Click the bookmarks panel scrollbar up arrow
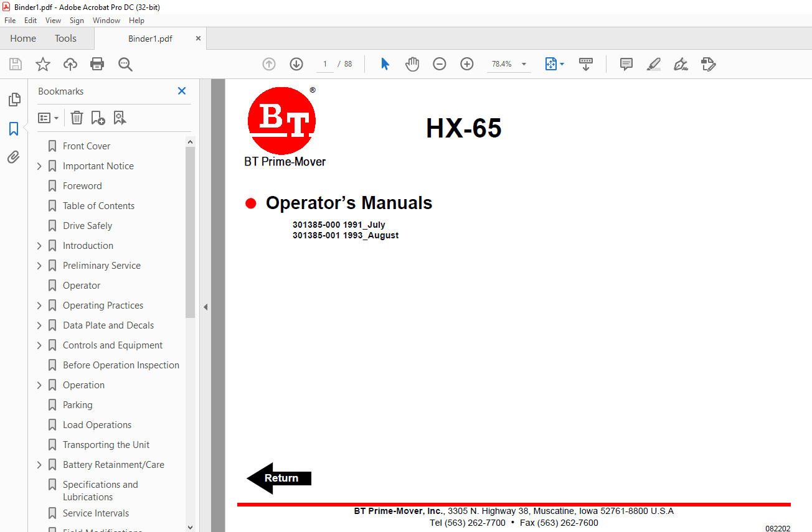The height and width of the screenshot is (532, 812). click(190, 142)
